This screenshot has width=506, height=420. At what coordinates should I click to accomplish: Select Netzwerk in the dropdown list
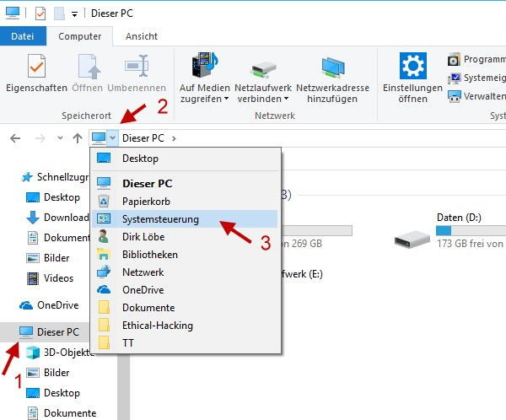(185, 272)
